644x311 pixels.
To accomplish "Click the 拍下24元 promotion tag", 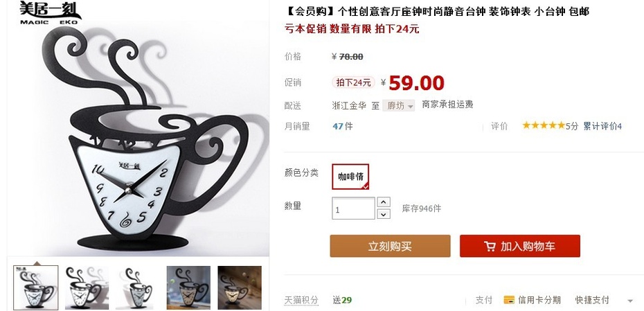I will (353, 82).
